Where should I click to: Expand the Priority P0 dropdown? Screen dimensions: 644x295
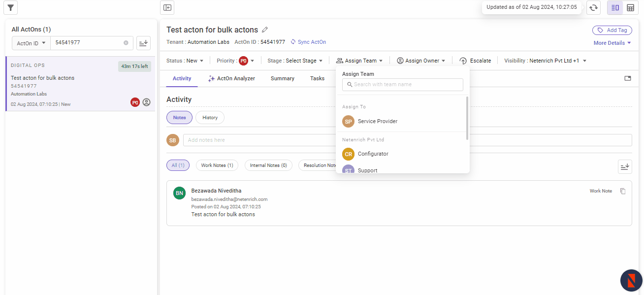[235, 61]
